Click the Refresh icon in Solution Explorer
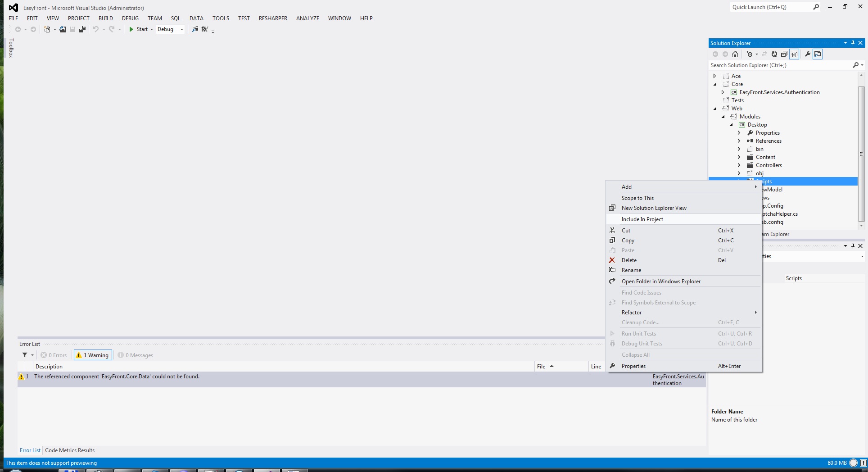 [x=774, y=54]
